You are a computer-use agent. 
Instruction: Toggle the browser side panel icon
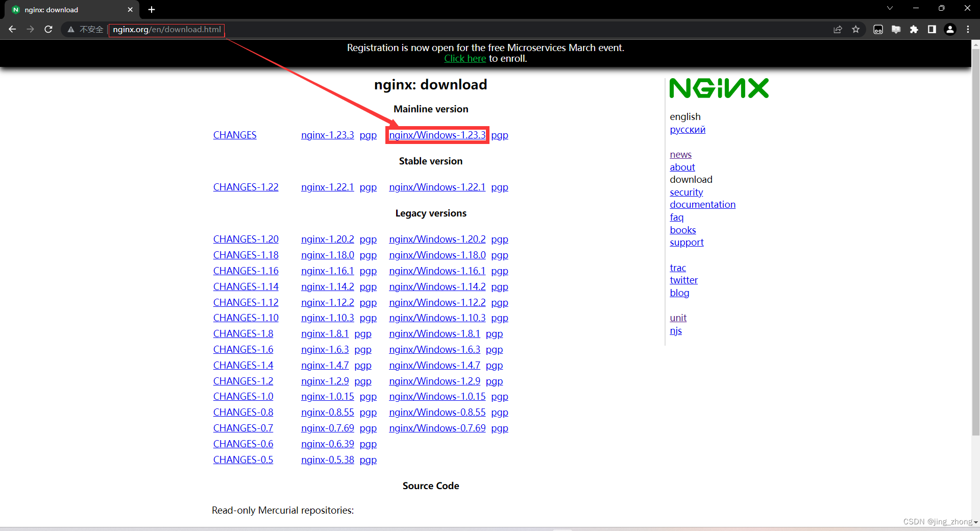(932, 30)
